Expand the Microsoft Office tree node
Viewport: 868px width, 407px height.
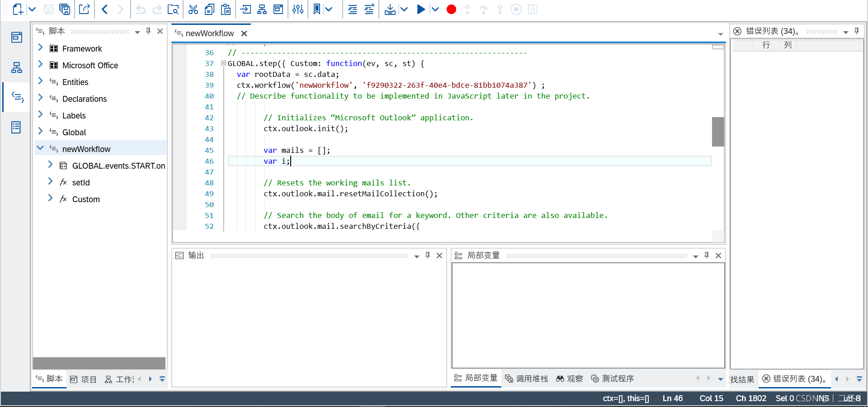pos(40,64)
